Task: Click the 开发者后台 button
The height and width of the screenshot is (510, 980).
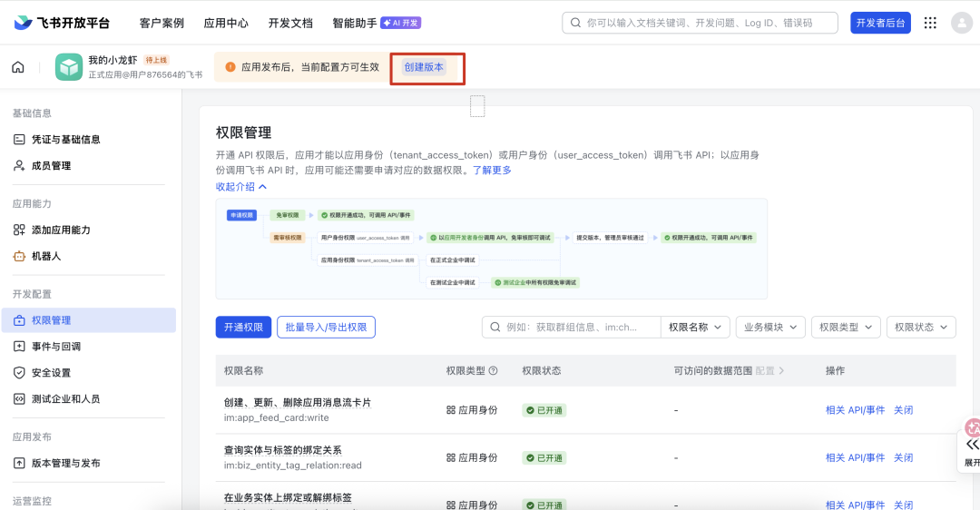Action: click(x=880, y=23)
